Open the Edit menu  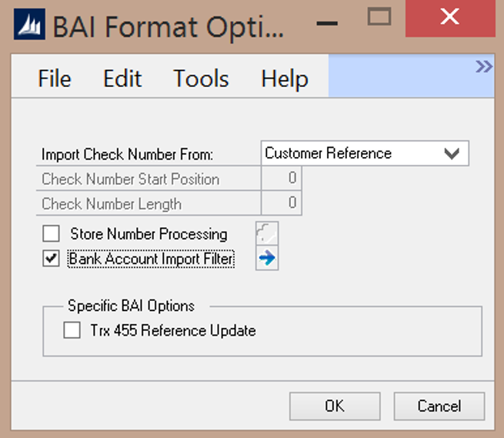122,79
